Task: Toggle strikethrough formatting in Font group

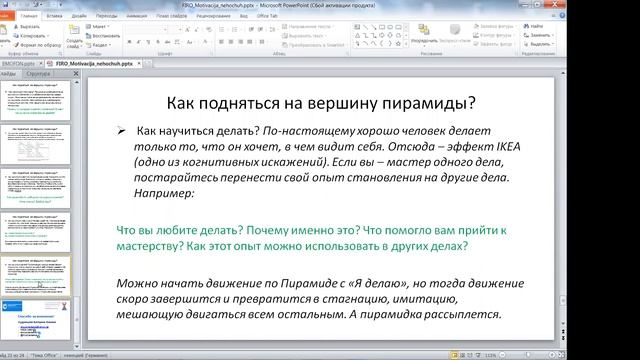Action: [167, 42]
